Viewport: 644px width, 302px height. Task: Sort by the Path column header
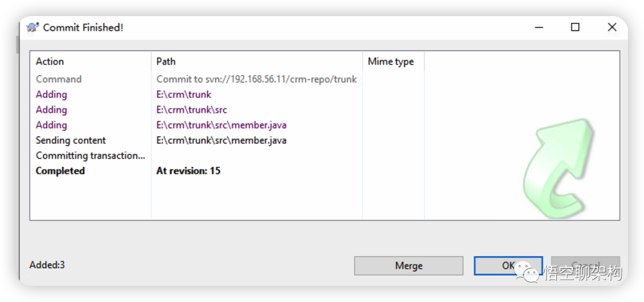[166, 61]
